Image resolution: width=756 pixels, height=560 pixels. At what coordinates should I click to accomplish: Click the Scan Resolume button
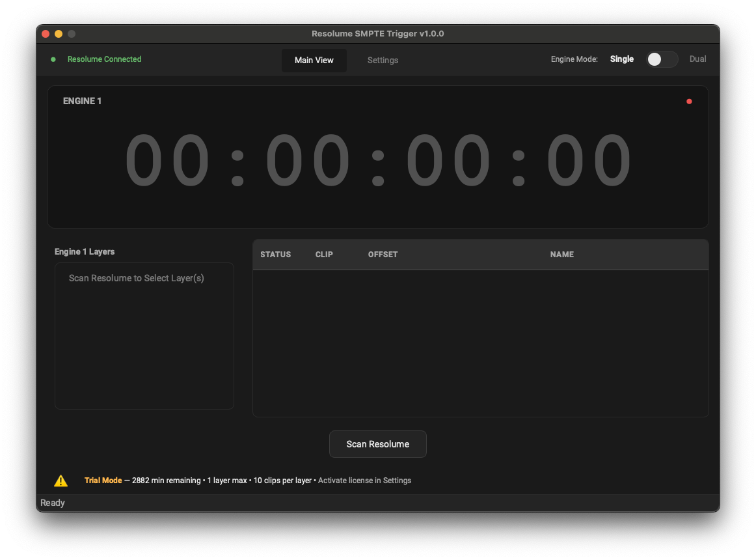(x=377, y=444)
